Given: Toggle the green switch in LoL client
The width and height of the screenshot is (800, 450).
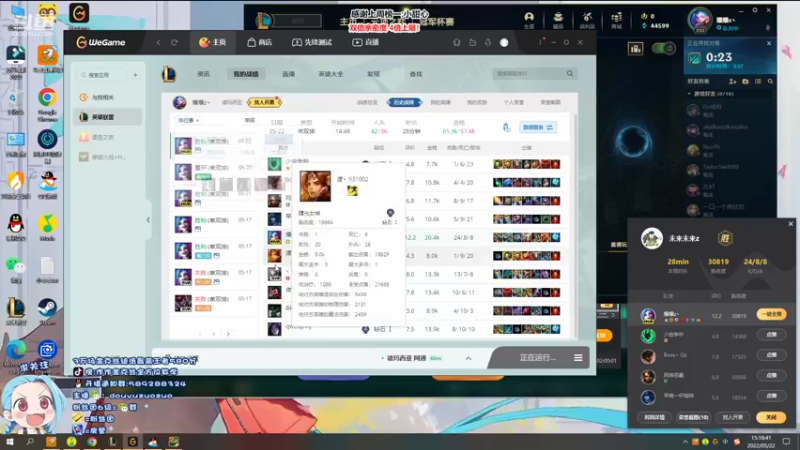Looking at the screenshot, I should coord(663,48).
